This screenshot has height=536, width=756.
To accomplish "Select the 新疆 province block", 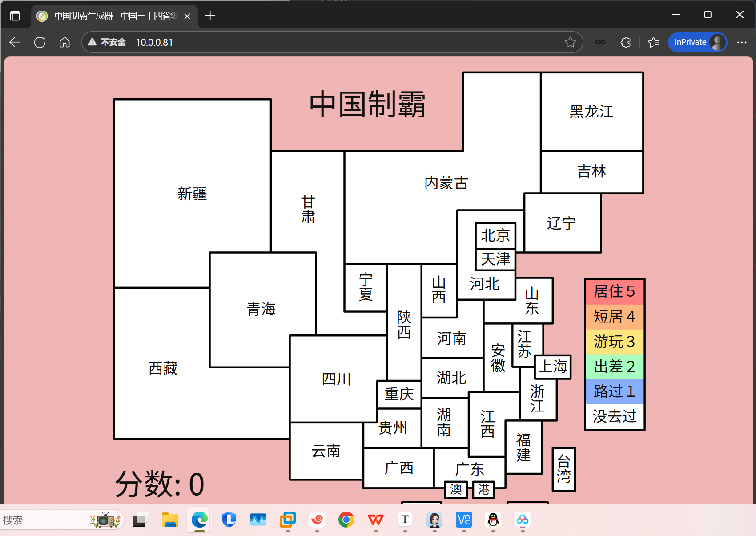I will (x=192, y=194).
